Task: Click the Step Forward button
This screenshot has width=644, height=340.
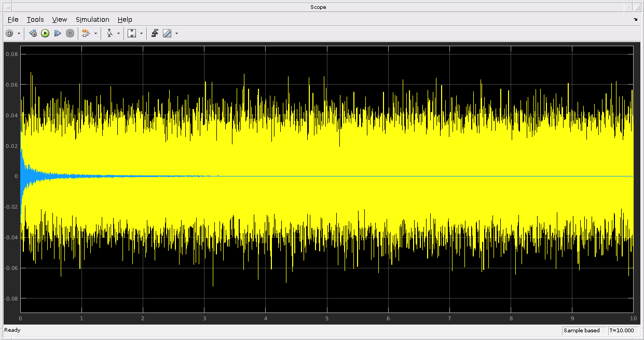Action: click(x=58, y=33)
